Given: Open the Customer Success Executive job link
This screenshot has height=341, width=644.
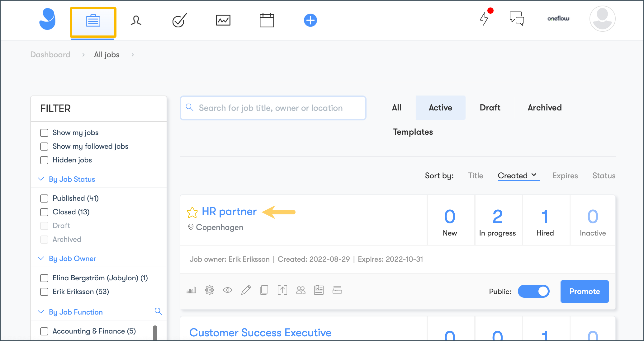Looking at the screenshot, I should (260, 333).
